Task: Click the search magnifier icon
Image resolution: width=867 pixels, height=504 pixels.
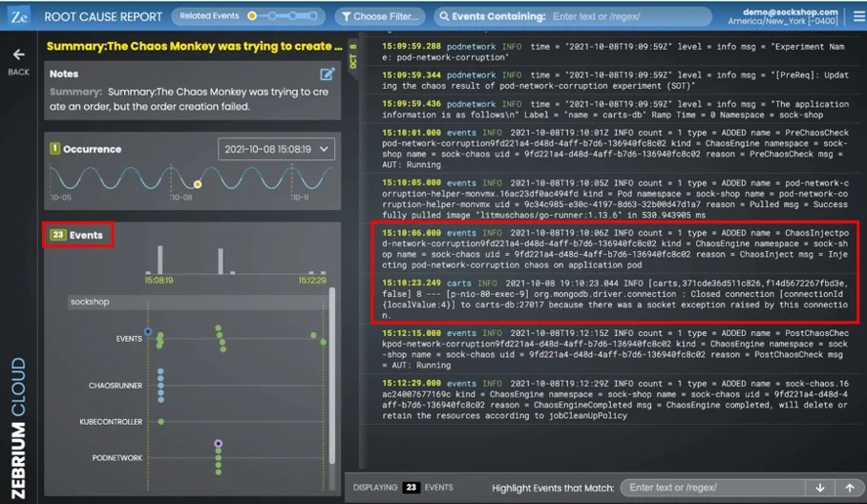Action: coord(444,16)
